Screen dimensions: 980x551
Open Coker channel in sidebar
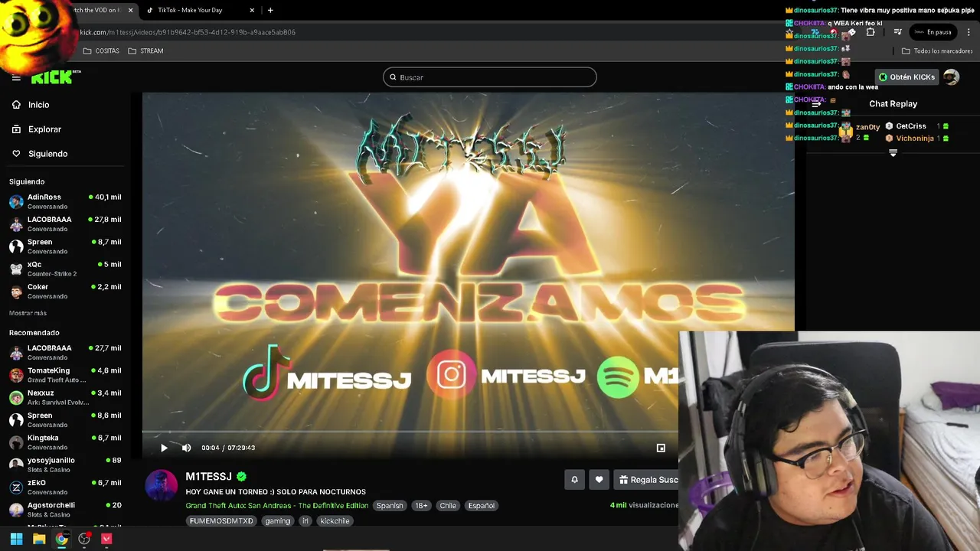tap(65, 291)
